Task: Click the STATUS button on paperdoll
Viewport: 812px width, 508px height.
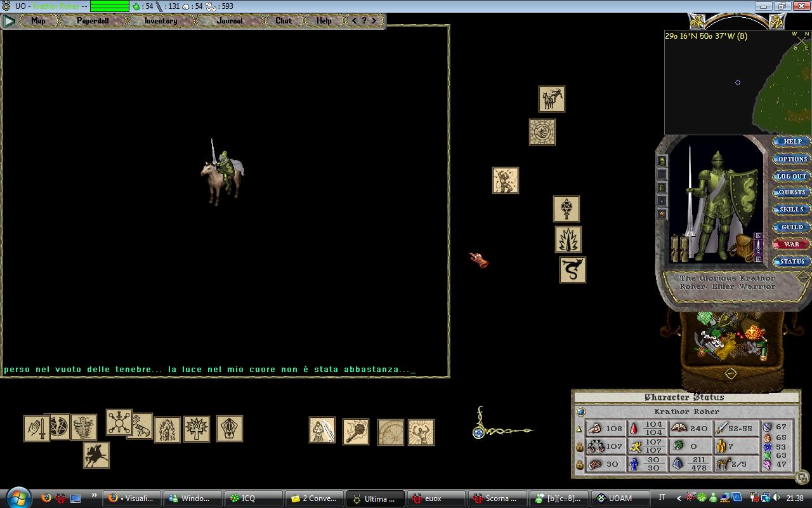Action: click(792, 261)
